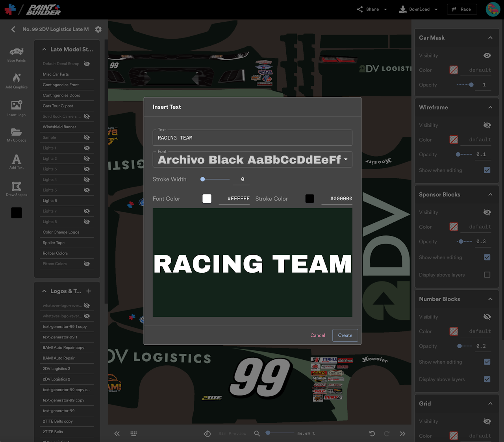Collapse the Car Mask section

pyautogui.click(x=490, y=38)
